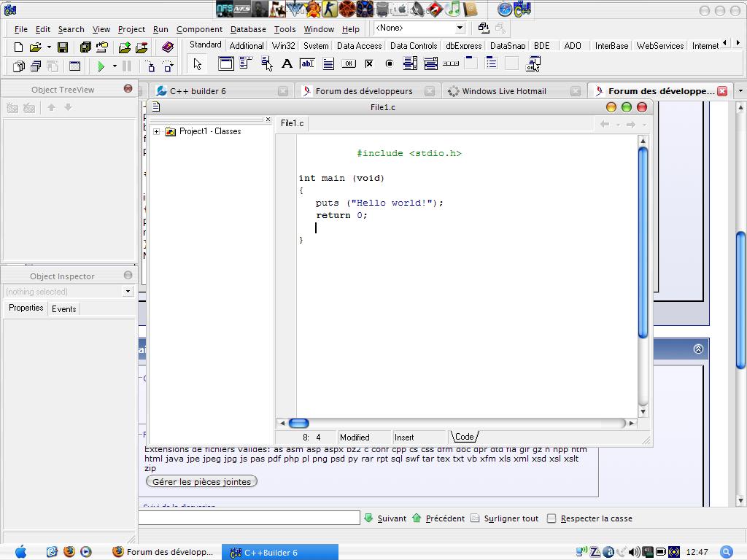Select the Frames component in the palette

226,63
